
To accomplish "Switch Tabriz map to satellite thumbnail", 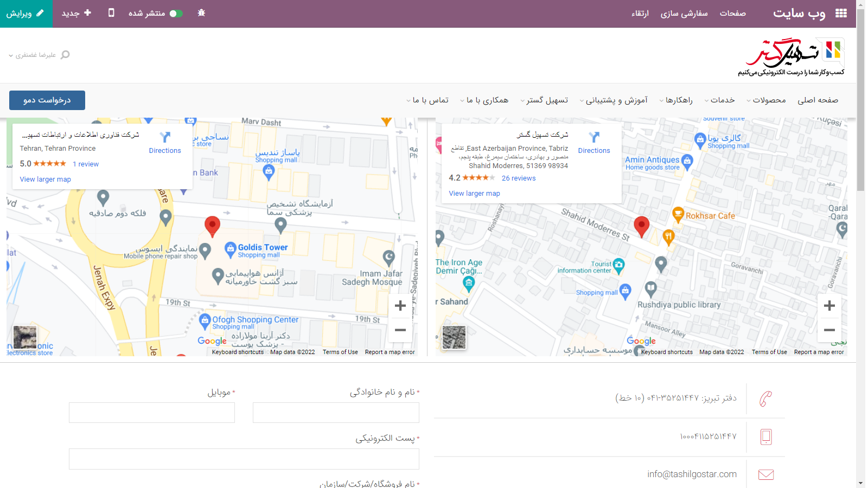I will (454, 337).
